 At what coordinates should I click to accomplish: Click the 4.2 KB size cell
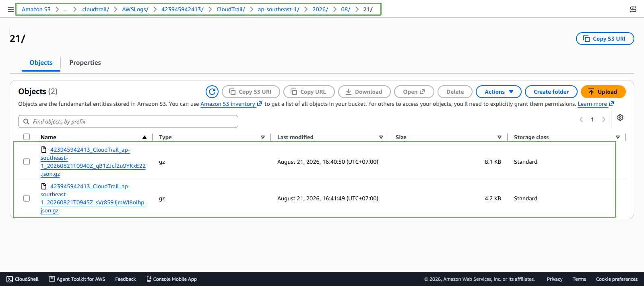tap(493, 198)
